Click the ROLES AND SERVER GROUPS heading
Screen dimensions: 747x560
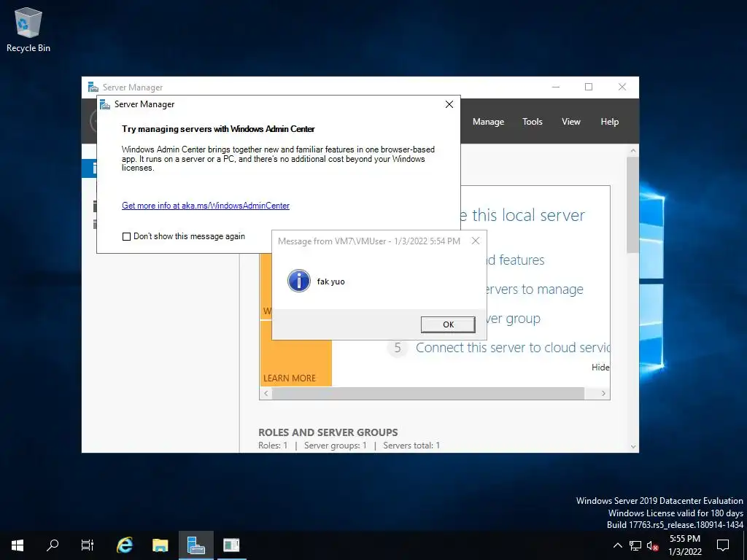click(x=328, y=432)
